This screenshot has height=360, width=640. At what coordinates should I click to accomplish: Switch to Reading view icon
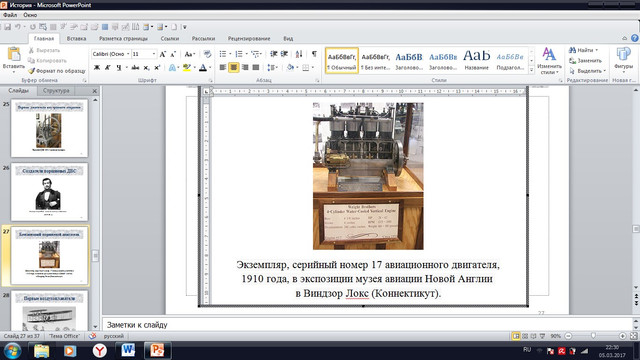click(533, 336)
